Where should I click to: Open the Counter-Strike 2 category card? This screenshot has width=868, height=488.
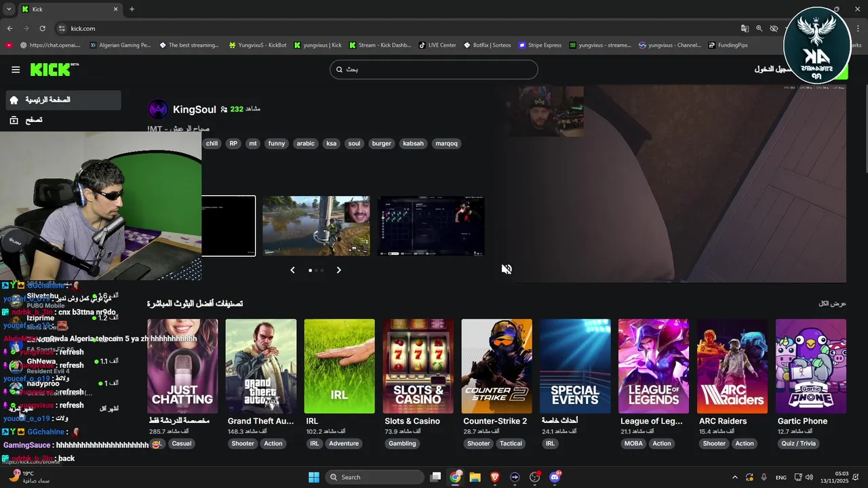[496, 366]
